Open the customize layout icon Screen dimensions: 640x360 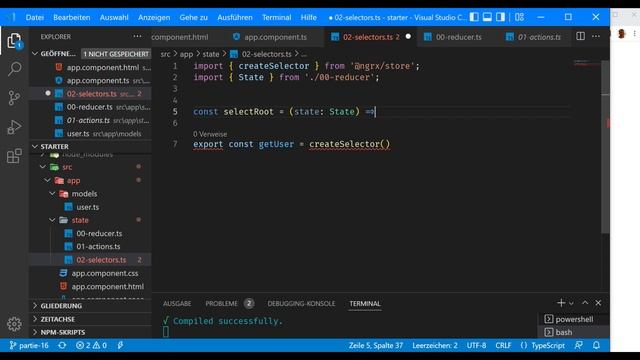pos(519,17)
